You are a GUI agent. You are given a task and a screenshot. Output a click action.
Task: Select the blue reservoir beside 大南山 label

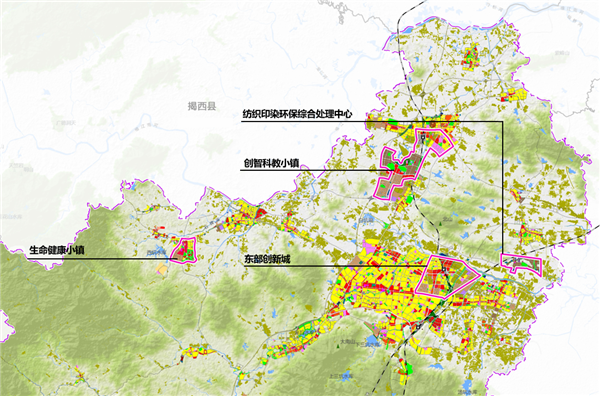pyautogui.click(x=372, y=340)
